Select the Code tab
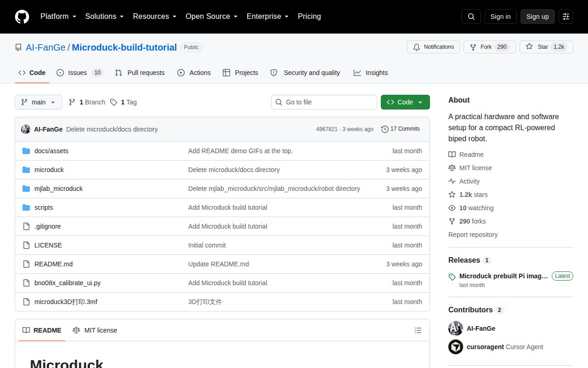588x368 pixels. tap(32, 73)
